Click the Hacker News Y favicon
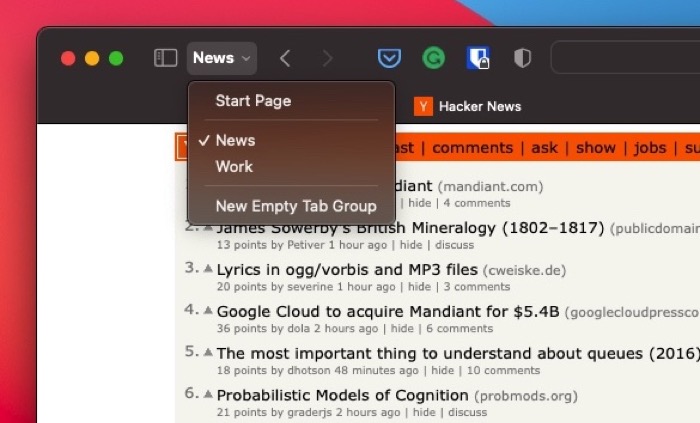The height and width of the screenshot is (423, 700). click(x=423, y=106)
